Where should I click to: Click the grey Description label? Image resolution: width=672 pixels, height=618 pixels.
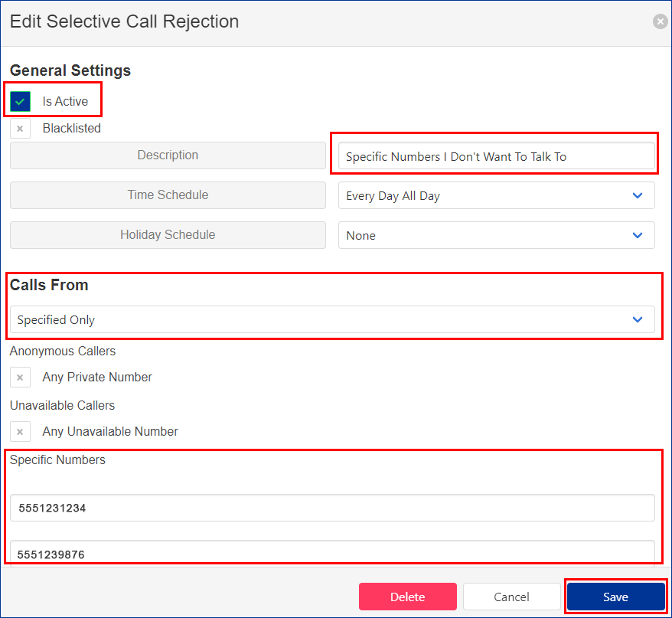point(168,155)
